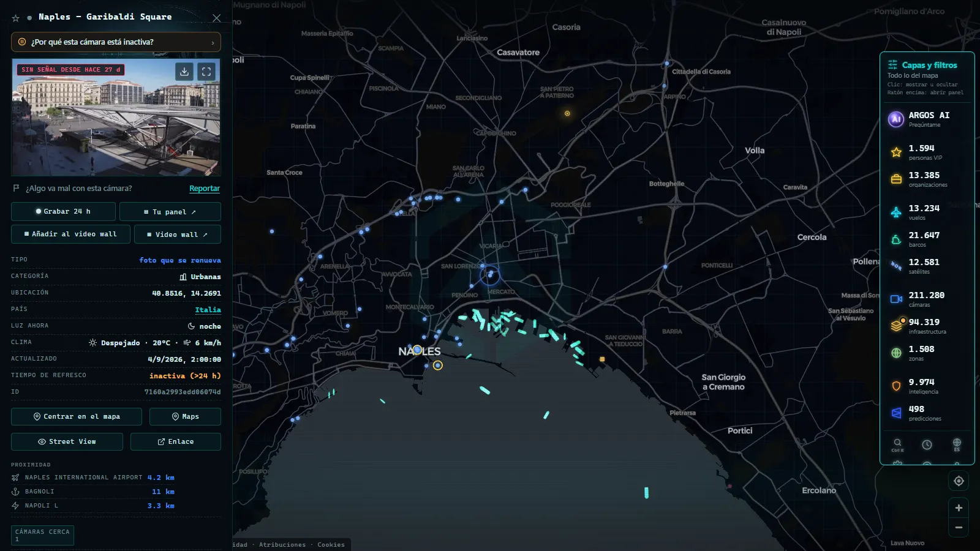Star the Naples Garibaldi Square camera as favorite

pos(16,18)
